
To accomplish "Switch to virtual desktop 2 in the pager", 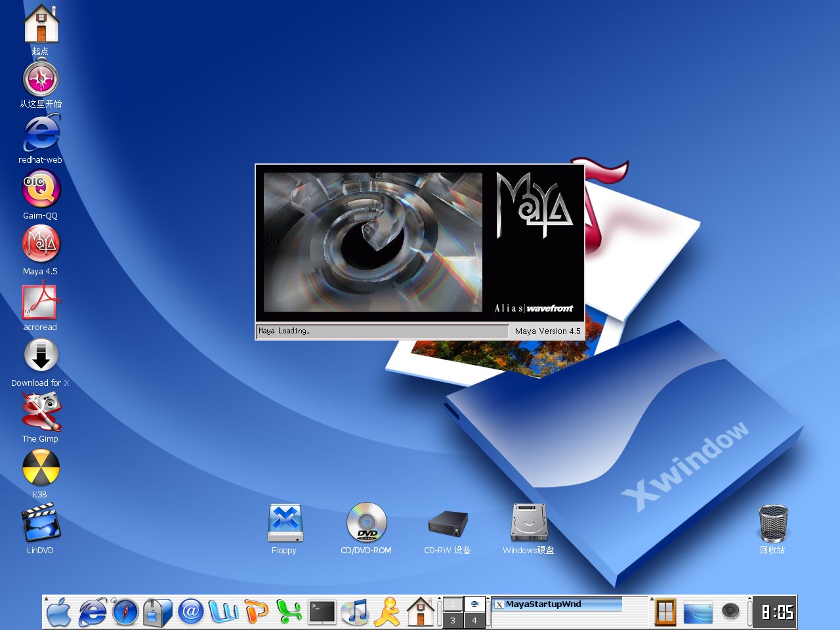I will coord(474,604).
